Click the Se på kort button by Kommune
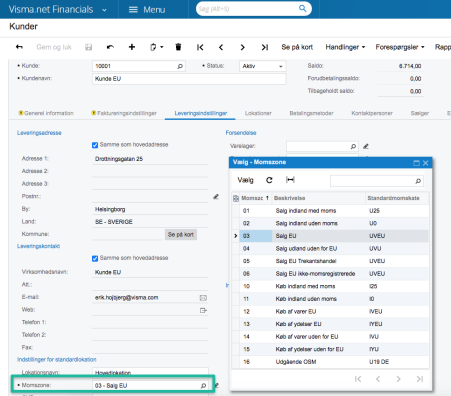Viewport: 451px width, 396px height. tap(181, 234)
